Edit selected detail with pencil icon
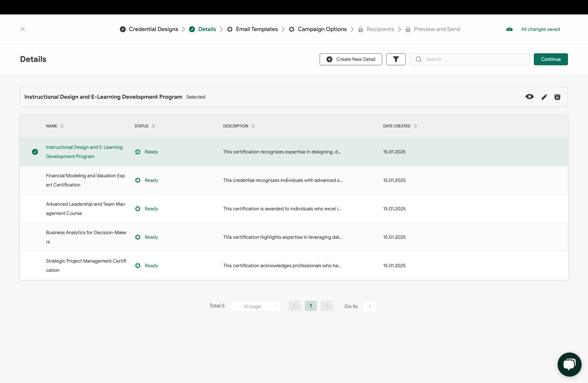The height and width of the screenshot is (383, 588). point(544,97)
